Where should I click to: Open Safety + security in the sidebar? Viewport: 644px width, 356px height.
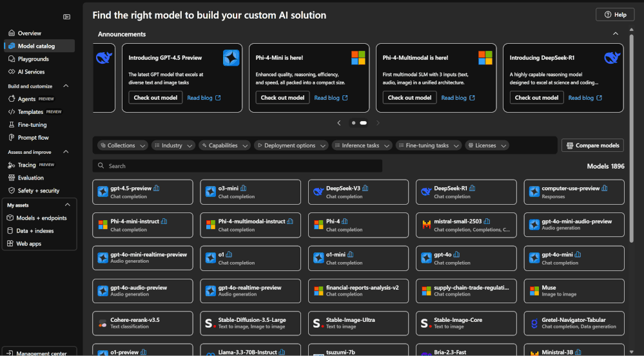coord(39,191)
